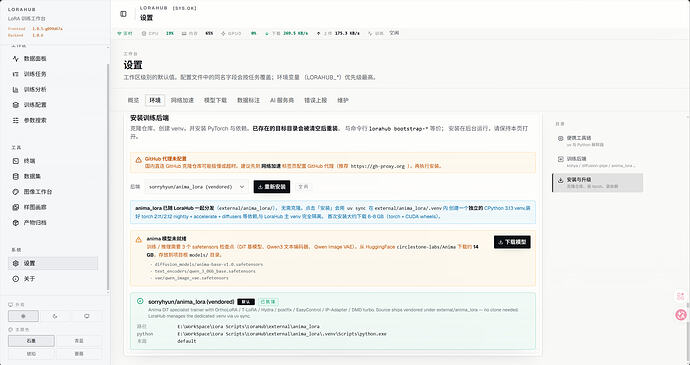690x365 pixels.
Task: Switch appearance to system mode
Action: tap(87, 316)
